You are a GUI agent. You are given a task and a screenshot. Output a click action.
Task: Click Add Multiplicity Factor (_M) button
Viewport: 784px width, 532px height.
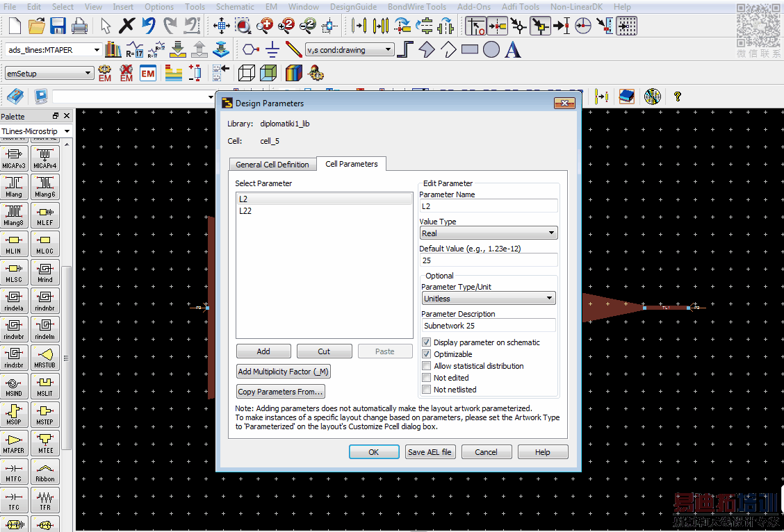[x=283, y=372]
